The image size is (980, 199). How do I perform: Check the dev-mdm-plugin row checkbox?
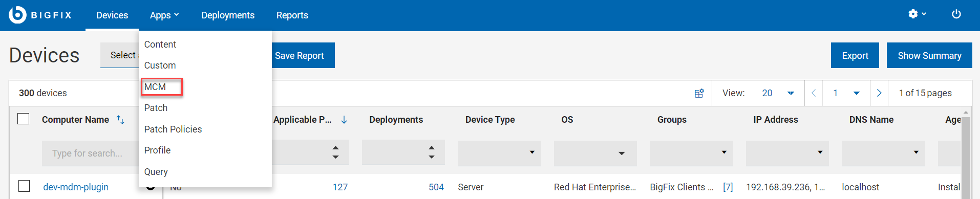(x=24, y=186)
